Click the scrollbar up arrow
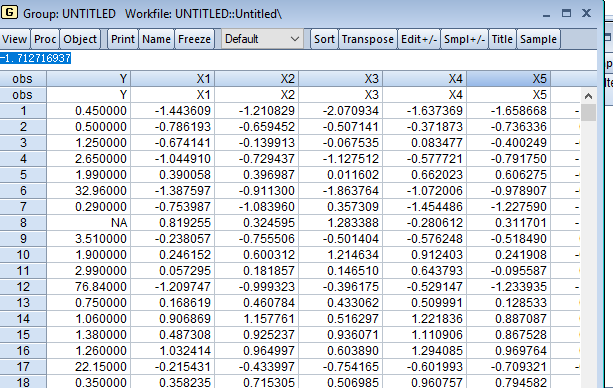 tap(588, 96)
